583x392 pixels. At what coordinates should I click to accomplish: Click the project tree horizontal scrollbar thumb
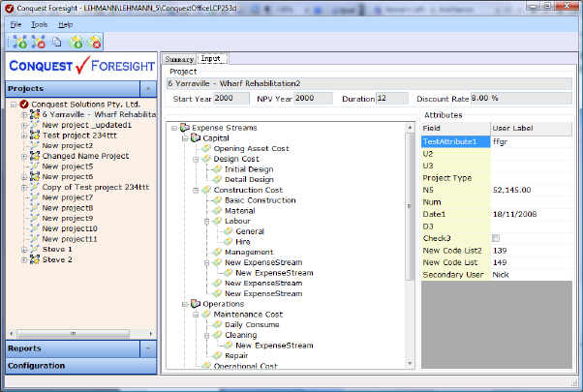pos(74,334)
